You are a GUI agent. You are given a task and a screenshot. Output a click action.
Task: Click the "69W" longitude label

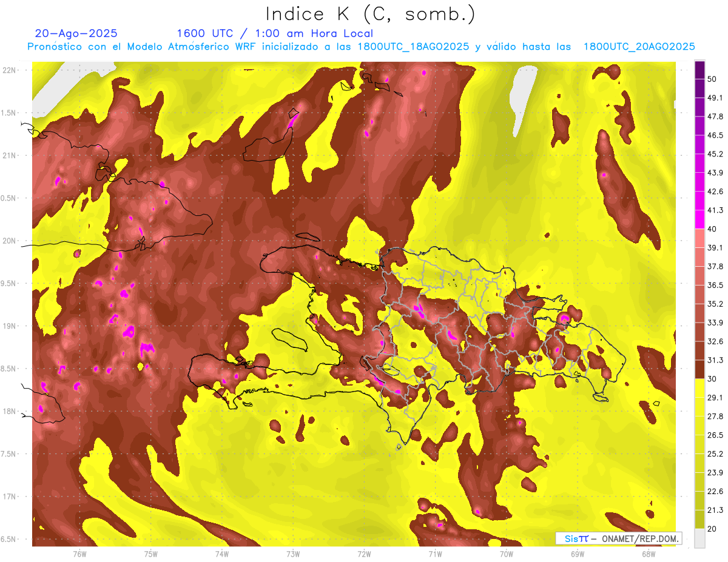(x=578, y=554)
